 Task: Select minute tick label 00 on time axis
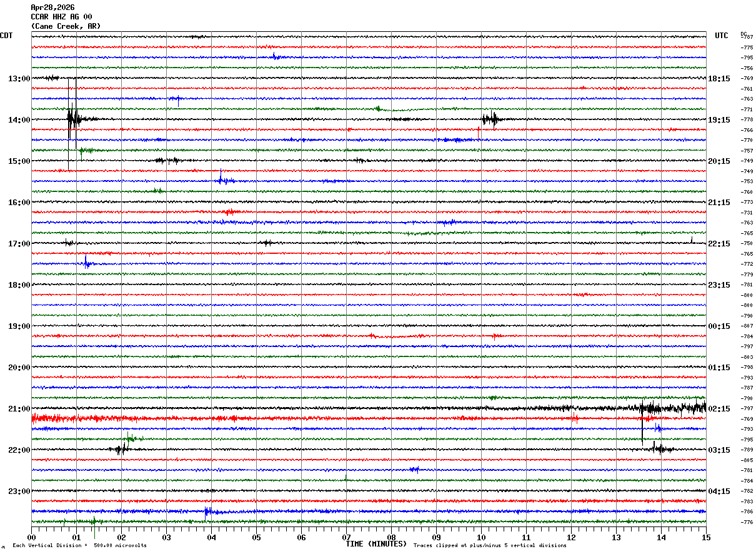tap(31, 538)
